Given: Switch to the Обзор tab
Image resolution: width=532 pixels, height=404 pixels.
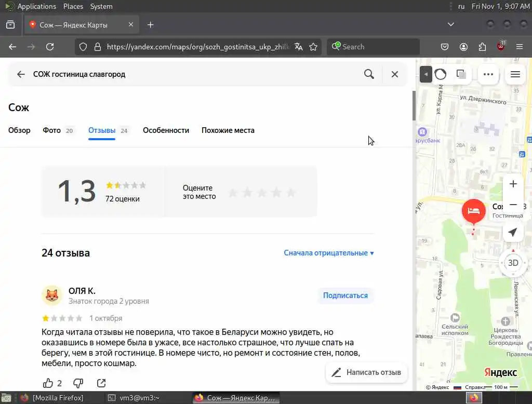Looking at the screenshot, I should pos(19,130).
